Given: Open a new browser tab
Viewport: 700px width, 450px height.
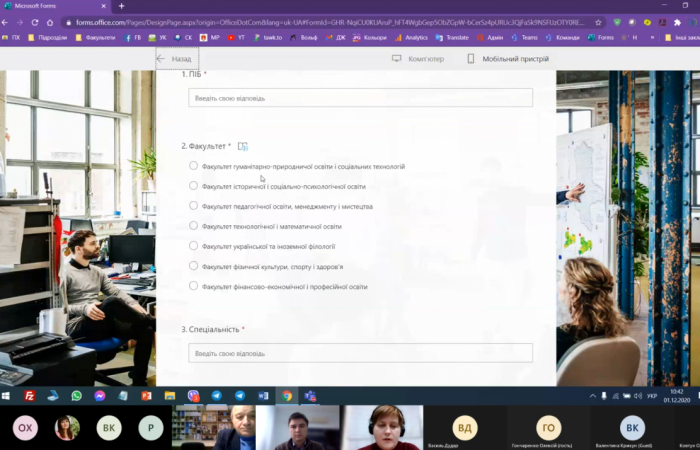Looking at the screenshot, I should [x=121, y=6].
